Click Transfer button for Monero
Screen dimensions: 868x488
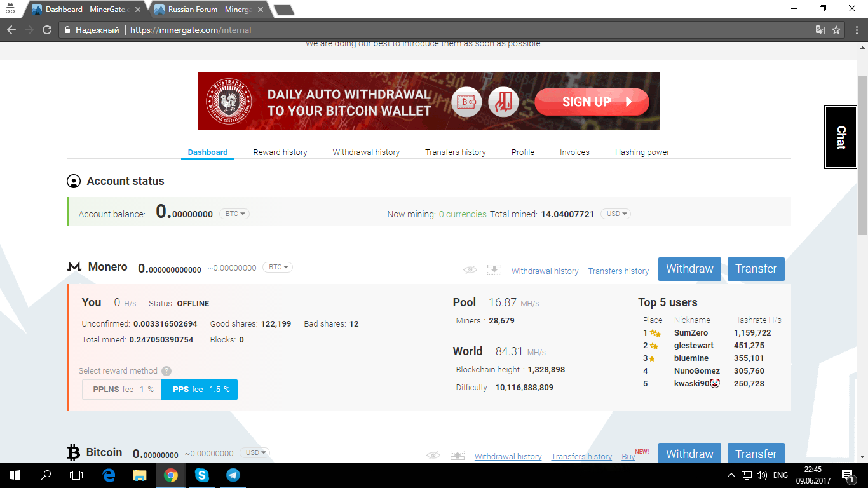point(756,269)
